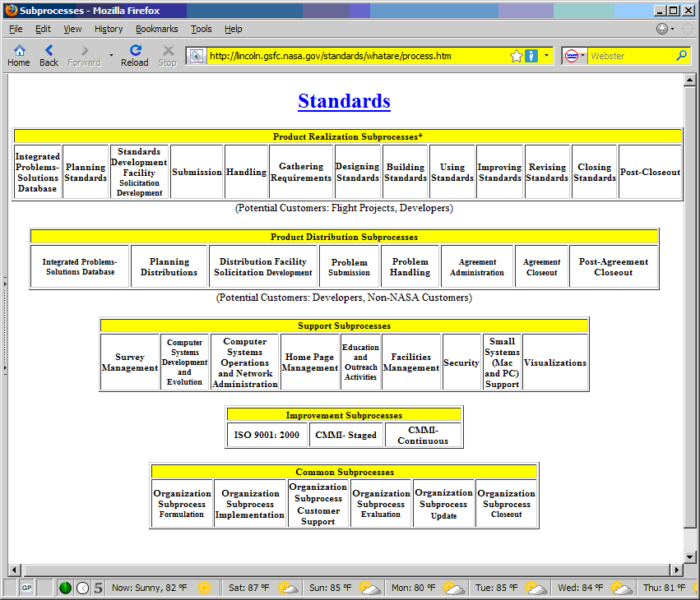The height and width of the screenshot is (600, 700).
Task: Open the View menu
Action: click(x=72, y=29)
